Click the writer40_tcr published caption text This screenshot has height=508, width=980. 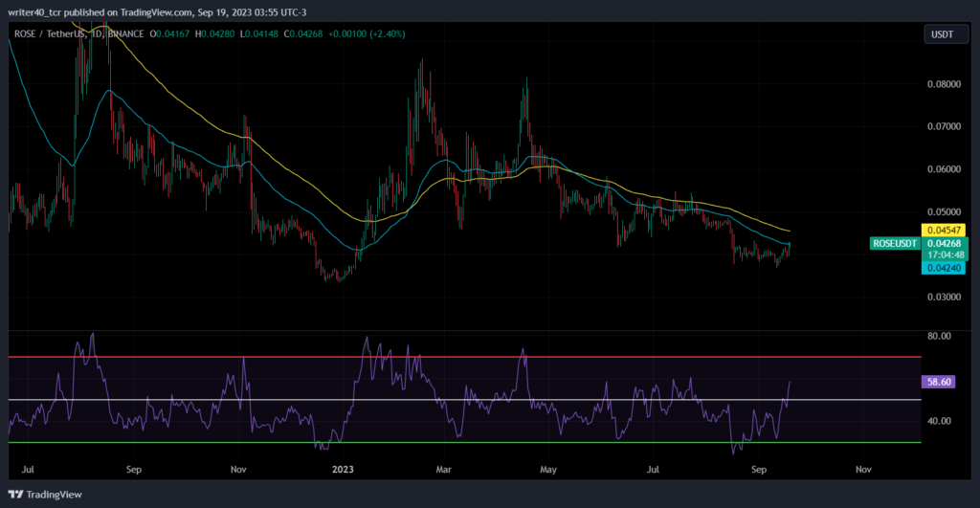(x=157, y=11)
